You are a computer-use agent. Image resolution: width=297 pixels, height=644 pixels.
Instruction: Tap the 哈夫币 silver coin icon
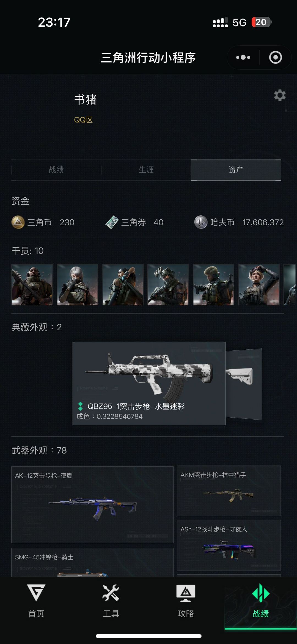201,222
